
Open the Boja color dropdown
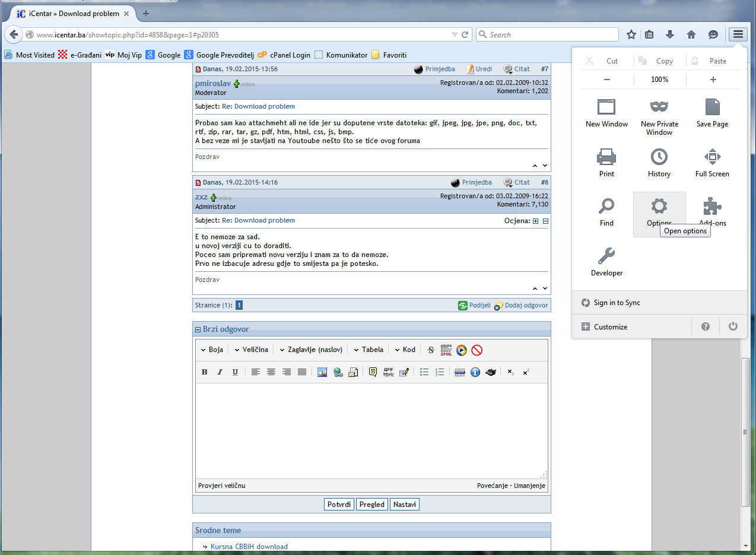(212, 350)
